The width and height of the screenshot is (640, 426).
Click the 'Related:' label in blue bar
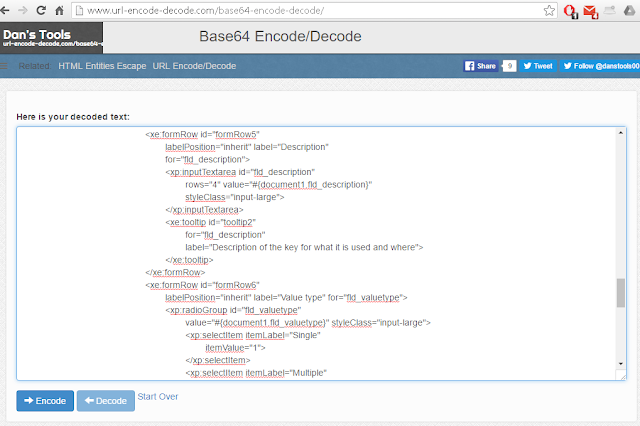click(35, 66)
